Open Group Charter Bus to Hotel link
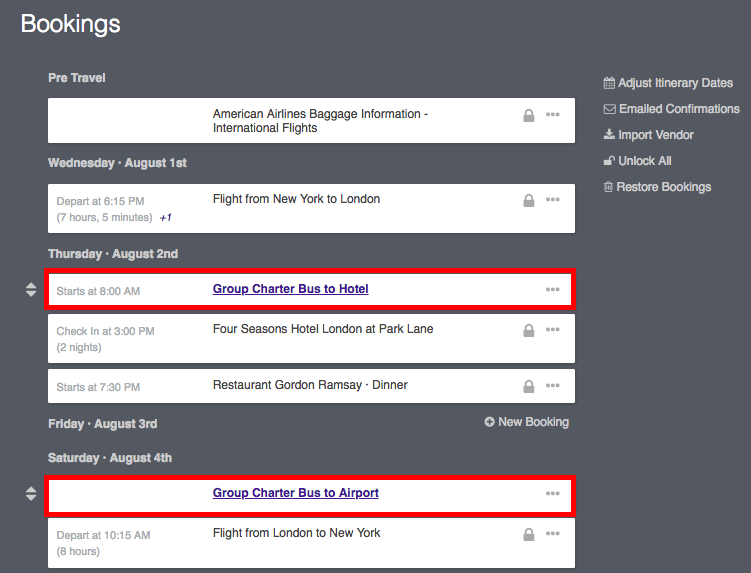 point(291,289)
